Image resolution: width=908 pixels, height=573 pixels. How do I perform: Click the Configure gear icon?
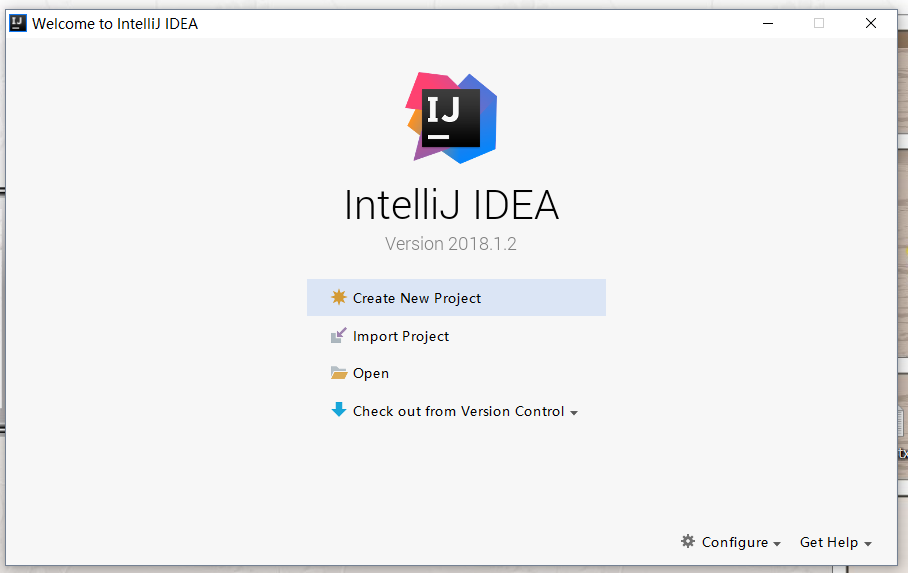[688, 541]
